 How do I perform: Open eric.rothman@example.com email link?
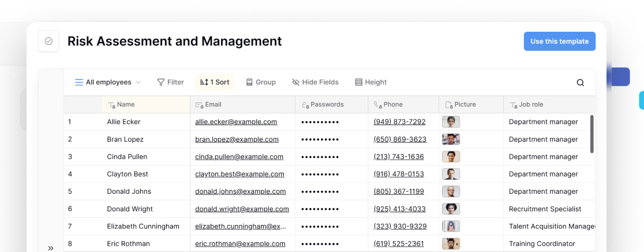pyautogui.click(x=240, y=244)
